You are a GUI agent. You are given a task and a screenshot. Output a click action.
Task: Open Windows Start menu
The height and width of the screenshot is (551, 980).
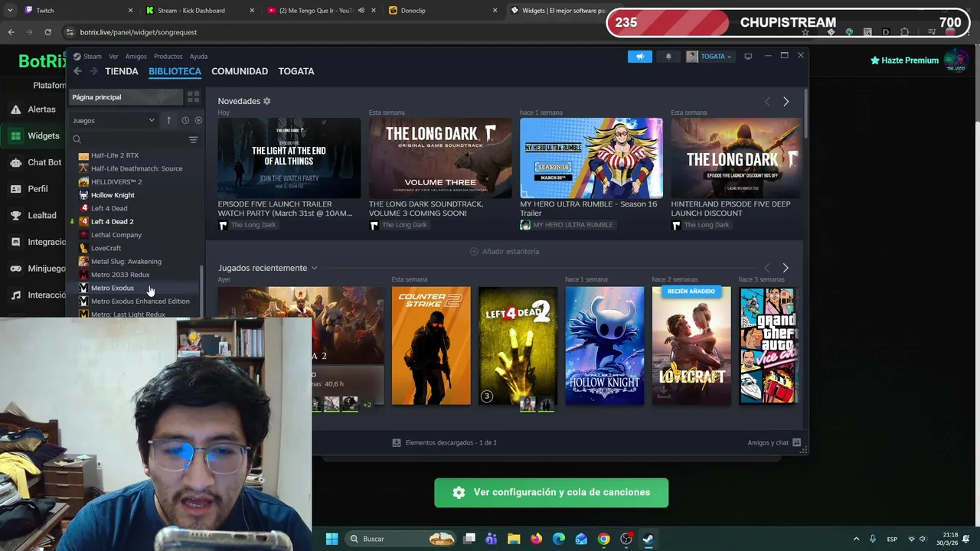(x=332, y=539)
